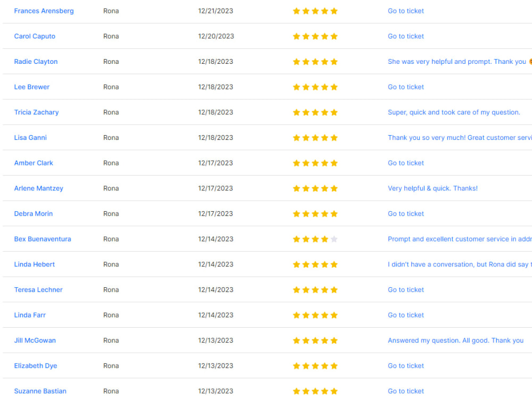Click Radie Clayton name link
The height and width of the screenshot is (399, 532).
[36, 62]
